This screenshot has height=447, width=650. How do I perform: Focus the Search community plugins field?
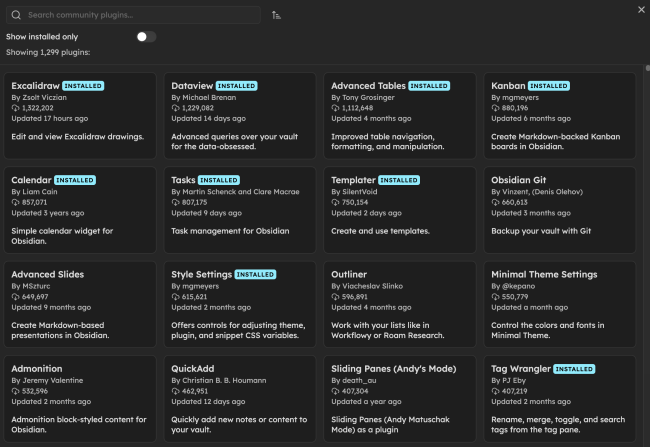pyautogui.click(x=133, y=15)
